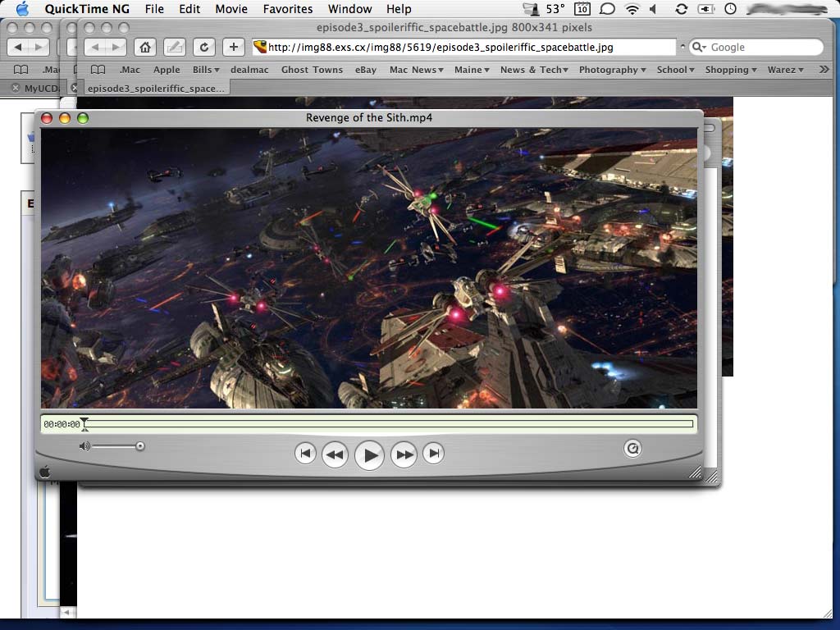The width and height of the screenshot is (840, 630).
Task: Click the Google search field
Action: [x=756, y=47]
